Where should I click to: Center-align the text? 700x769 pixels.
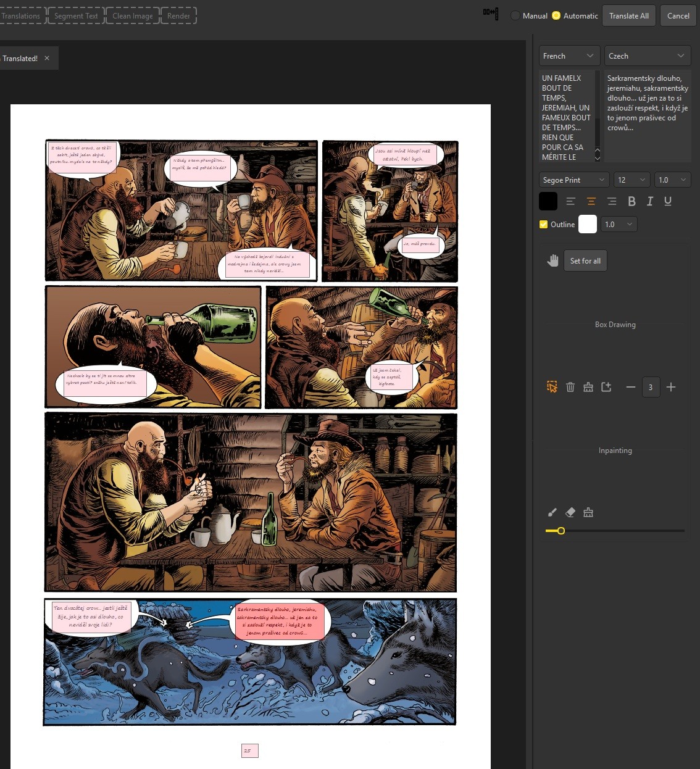(x=591, y=201)
